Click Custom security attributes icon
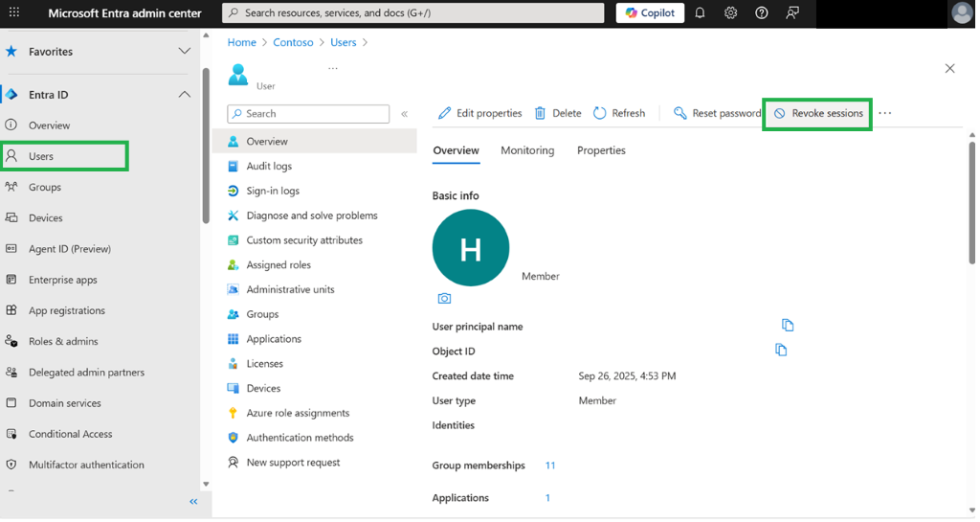980x522 pixels. 234,240
